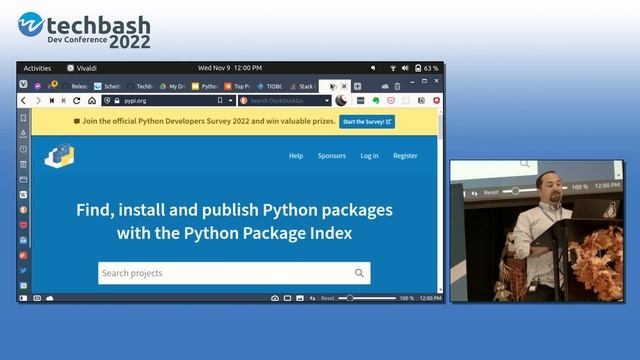Open the Vivaldi app menu in top bar
Screen dimensions: 640x360
(82, 68)
